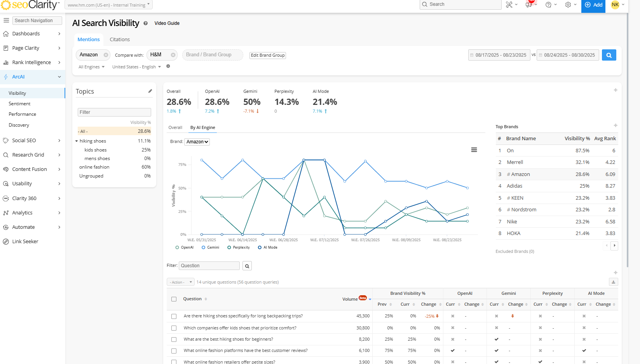Remove the Amazon brand chip

pos(106,55)
